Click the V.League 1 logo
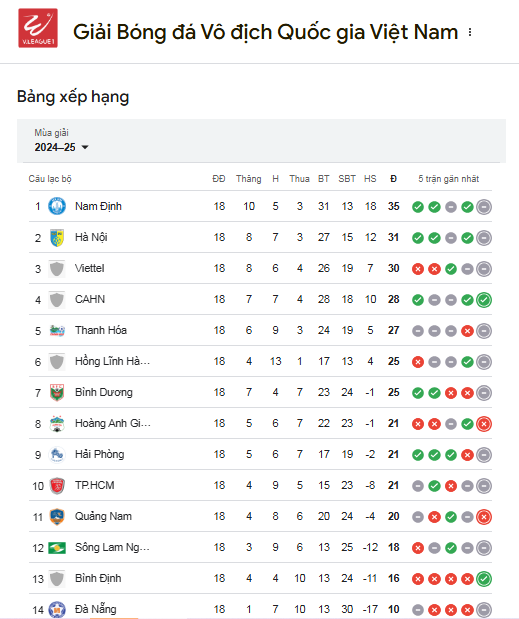Screen dimensions: 519x619 38,28
